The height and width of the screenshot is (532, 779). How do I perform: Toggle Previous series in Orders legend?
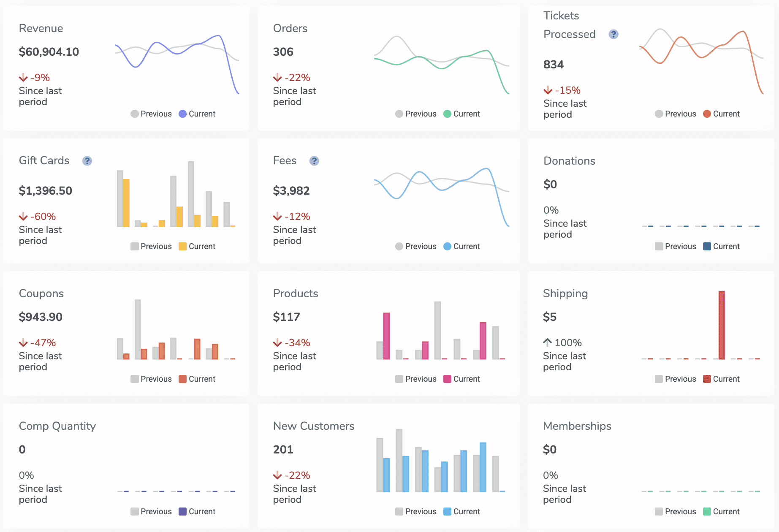[416, 114]
